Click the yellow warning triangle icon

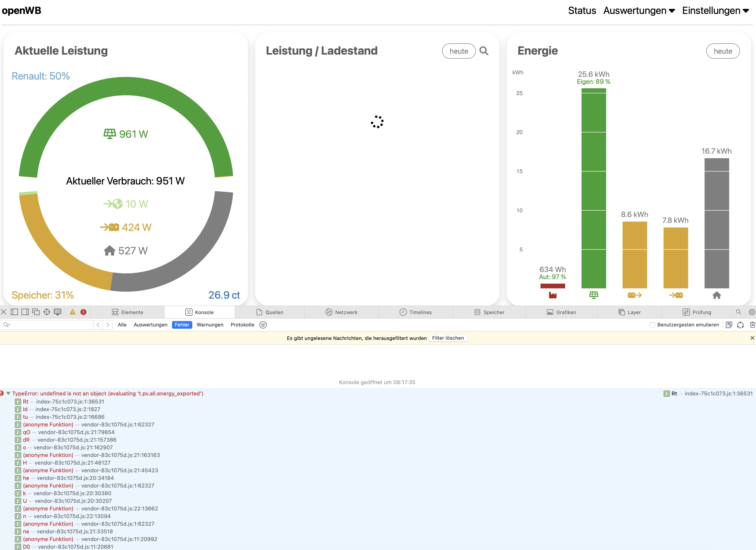click(x=72, y=312)
